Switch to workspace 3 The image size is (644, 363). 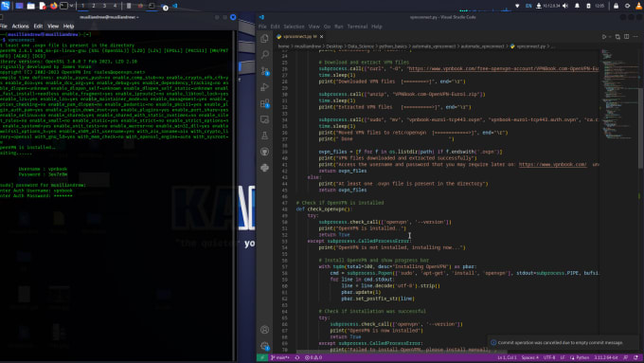click(104, 6)
